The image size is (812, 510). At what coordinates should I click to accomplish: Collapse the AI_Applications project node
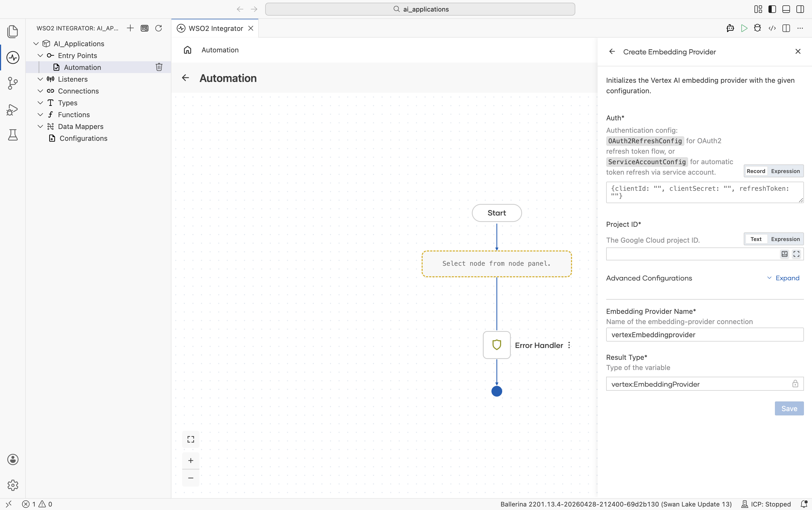tap(36, 44)
